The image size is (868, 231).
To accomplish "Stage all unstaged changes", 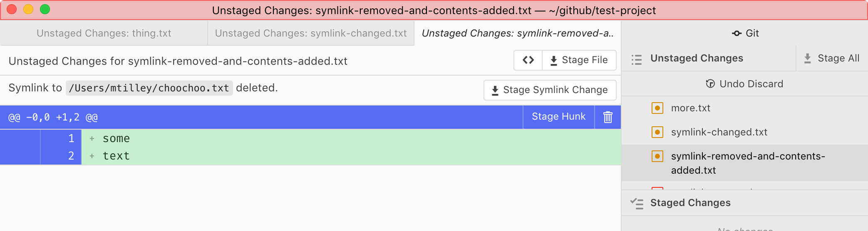I will [x=832, y=59].
